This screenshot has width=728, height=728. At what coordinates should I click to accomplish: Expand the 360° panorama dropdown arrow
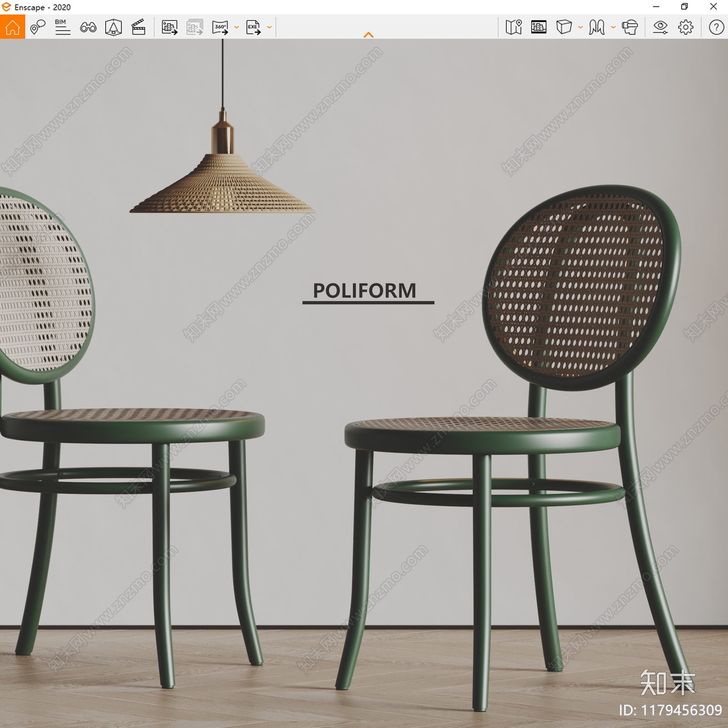pyautogui.click(x=237, y=27)
